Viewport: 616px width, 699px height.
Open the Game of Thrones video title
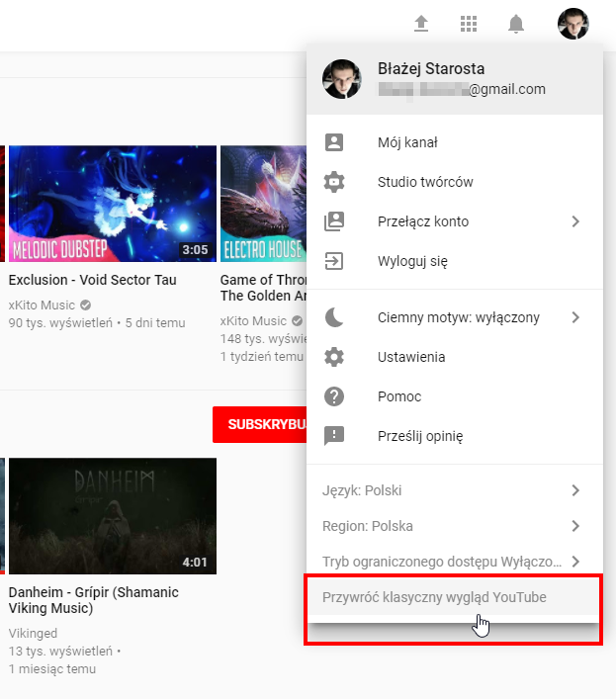263,288
